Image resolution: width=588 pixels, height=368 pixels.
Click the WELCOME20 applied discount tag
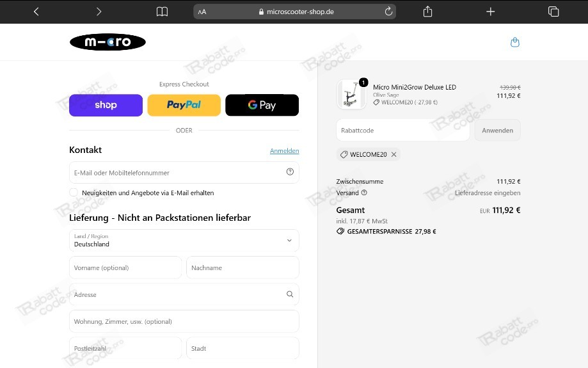(x=369, y=154)
